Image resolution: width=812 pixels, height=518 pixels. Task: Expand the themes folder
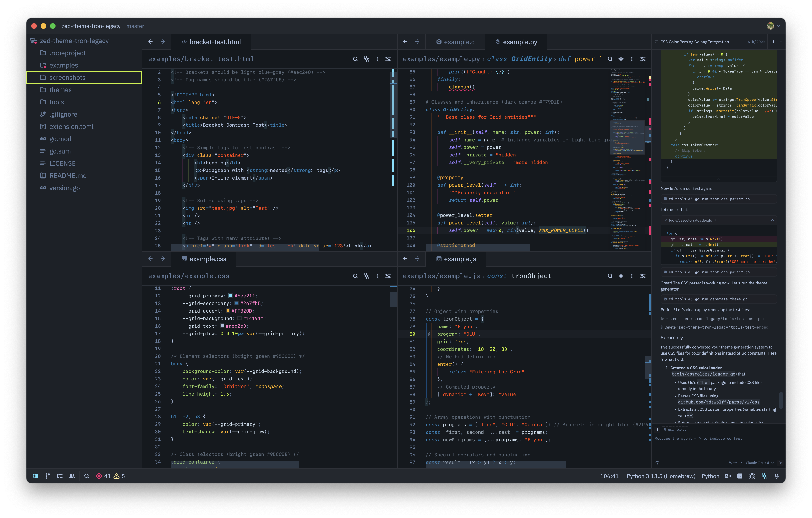84,90
